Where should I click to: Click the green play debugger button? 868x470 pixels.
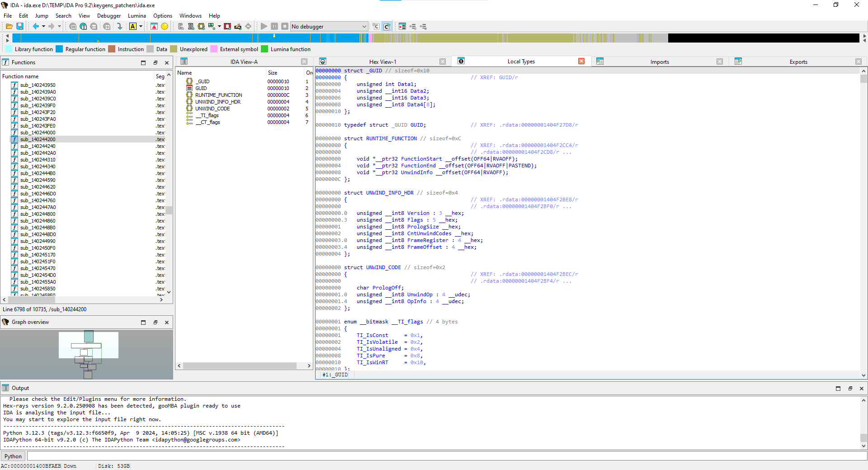[264, 27]
